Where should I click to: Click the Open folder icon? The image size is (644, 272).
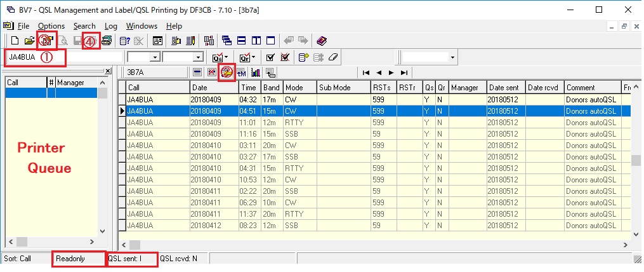(x=29, y=41)
